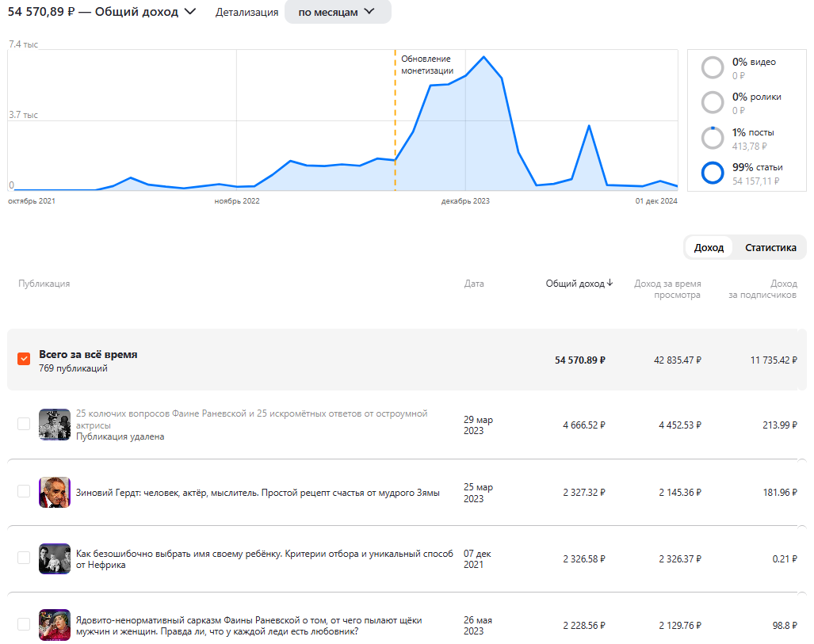814x644 pixels.
Task: Open the Зиновий Гердт article thumbnail
Action: [55, 492]
